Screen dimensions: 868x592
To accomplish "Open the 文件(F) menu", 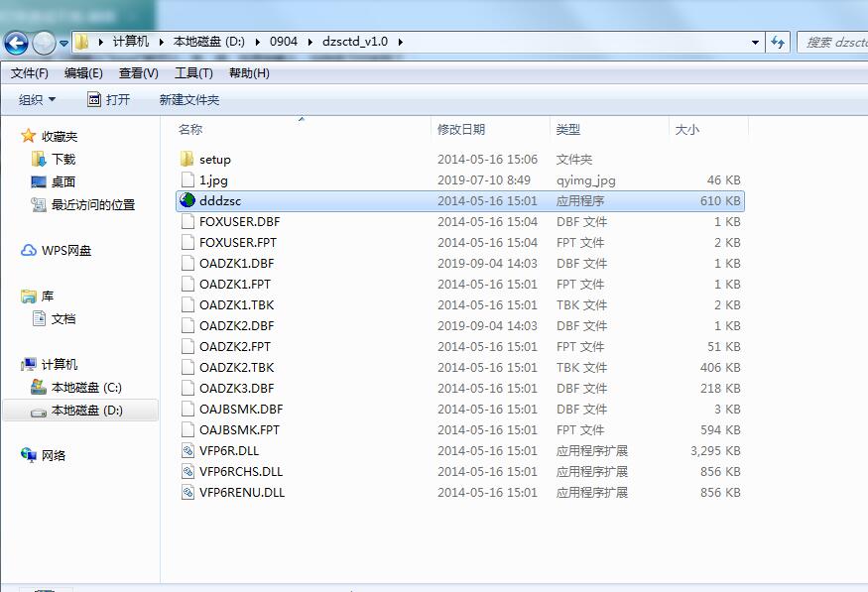I will pos(30,73).
